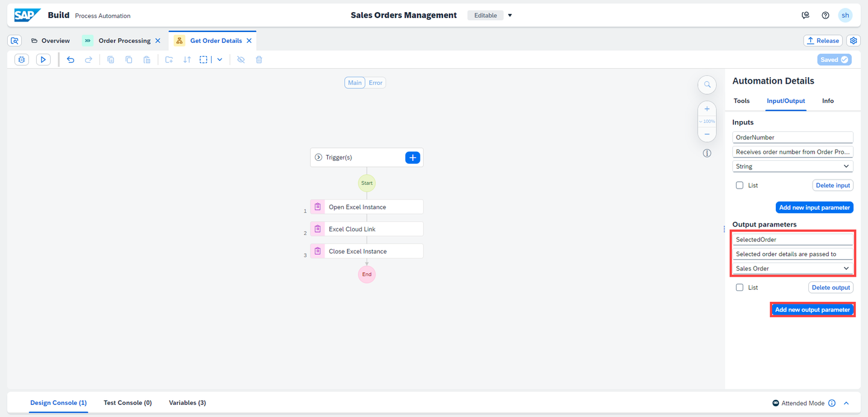Expand the Editable version dropdown arrow
Screen dimensions: 868x417
coord(510,16)
